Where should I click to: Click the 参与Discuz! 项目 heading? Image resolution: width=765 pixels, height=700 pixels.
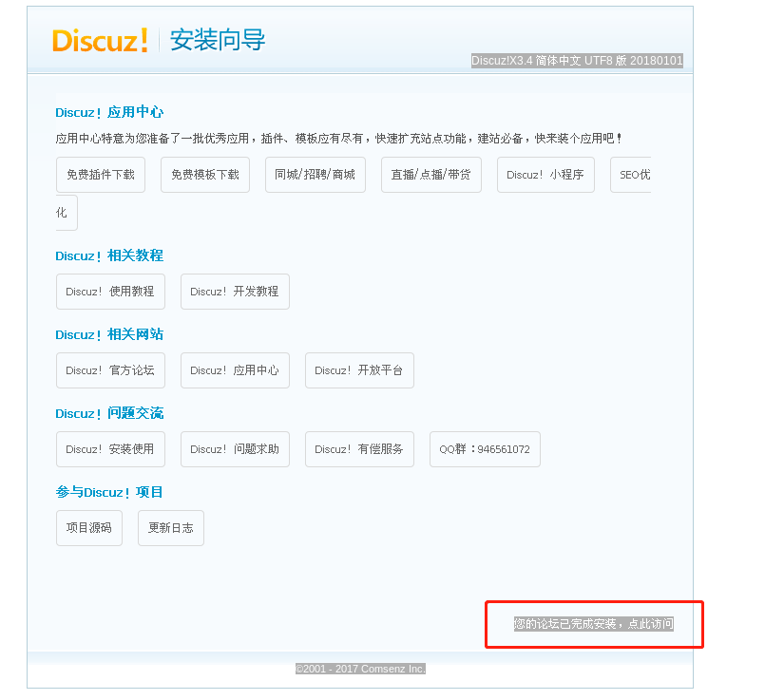point(108,492)
